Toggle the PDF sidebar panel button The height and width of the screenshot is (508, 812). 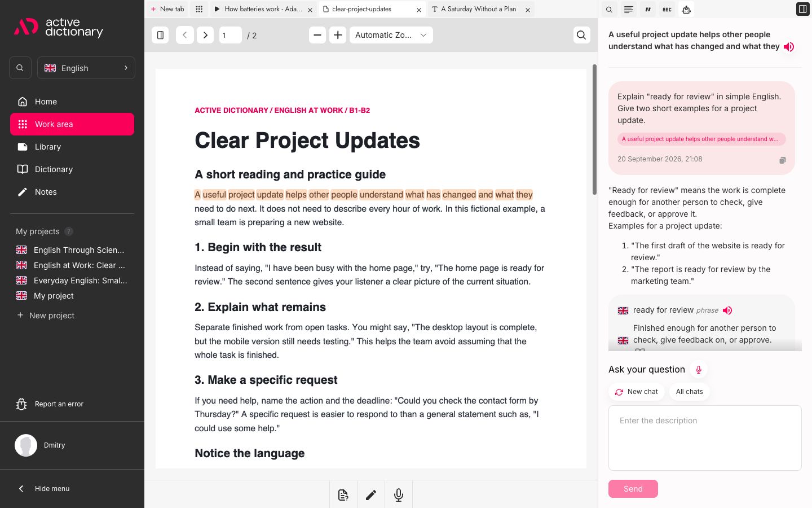pos(160,35)
